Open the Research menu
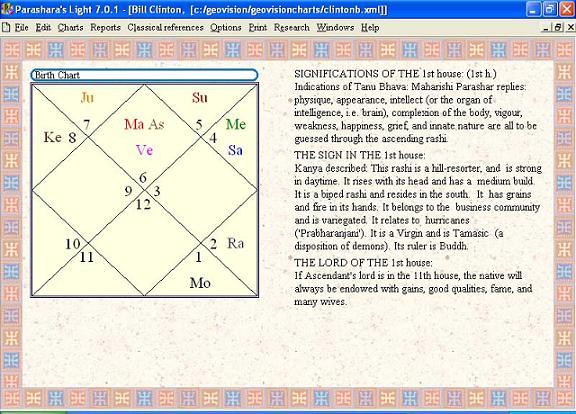 pos(292,28)
